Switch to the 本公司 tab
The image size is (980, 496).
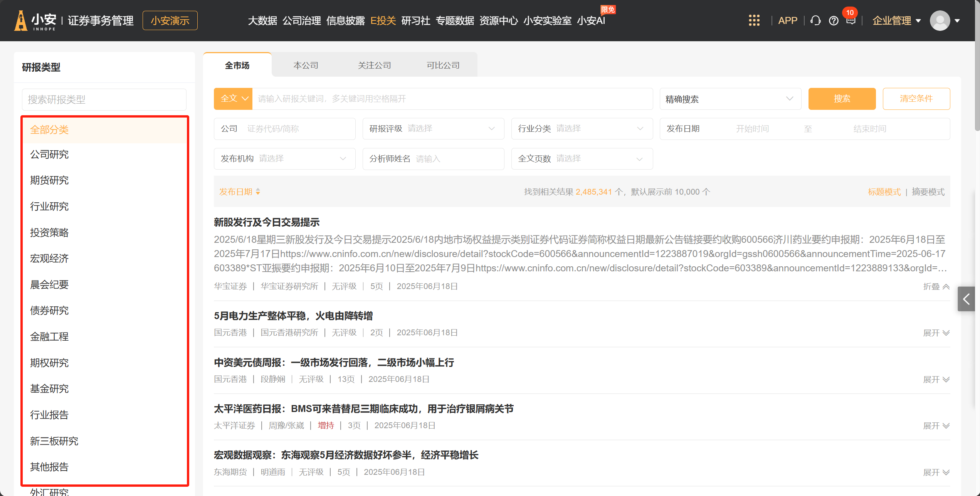306,65
